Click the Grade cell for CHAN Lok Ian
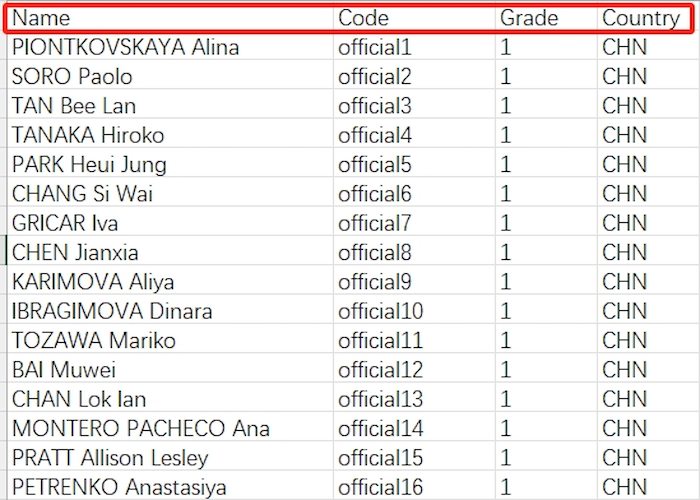Viewport: 700px width, 500px height. [x=545, y=400]
